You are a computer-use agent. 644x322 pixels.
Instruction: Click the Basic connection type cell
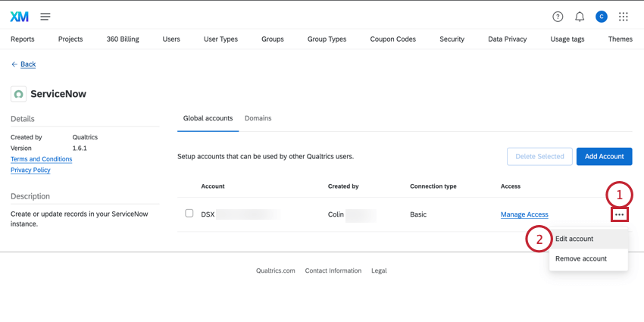point(418,214)
